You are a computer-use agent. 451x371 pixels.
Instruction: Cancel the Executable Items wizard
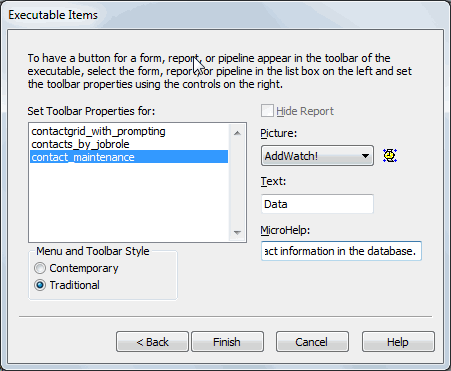[x=312, y=342]
